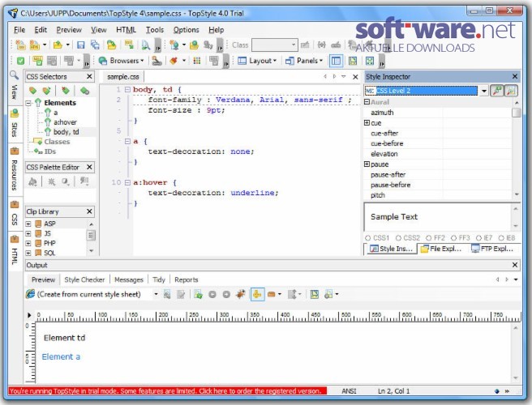Select the azimuth property row
The image size is (532, 405).
point(437,113)
